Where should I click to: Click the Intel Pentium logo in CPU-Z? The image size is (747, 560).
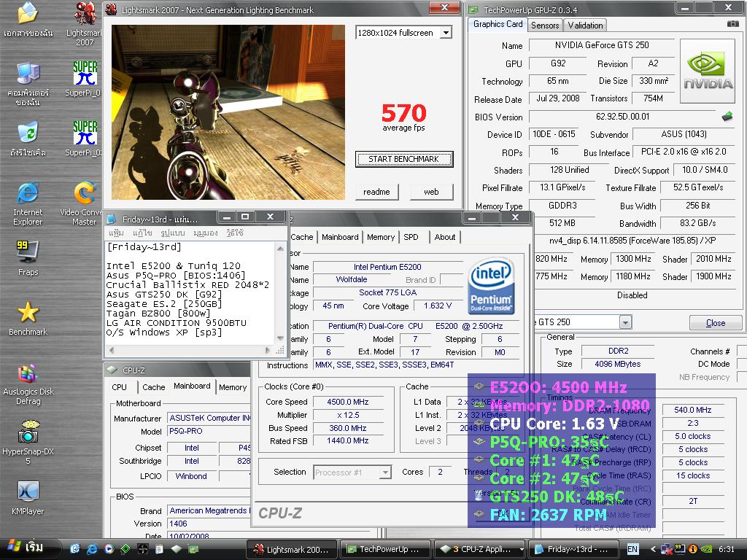[491, 286]
